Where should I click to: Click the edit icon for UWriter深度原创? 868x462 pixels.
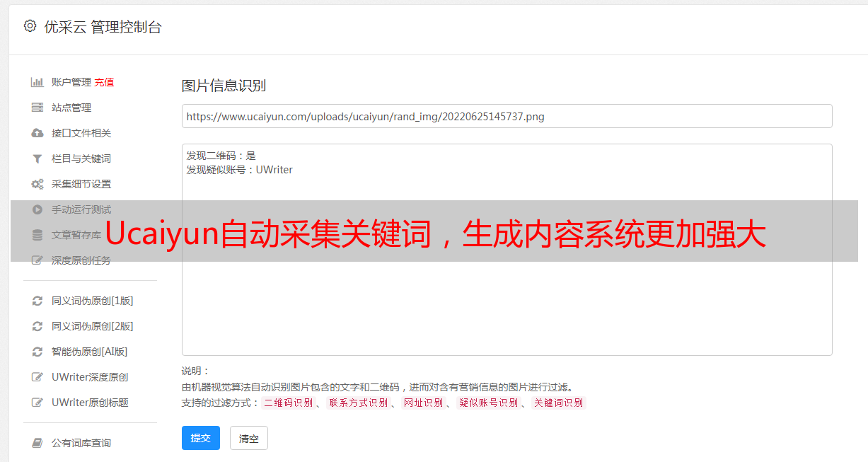click(x=37, y=377)
